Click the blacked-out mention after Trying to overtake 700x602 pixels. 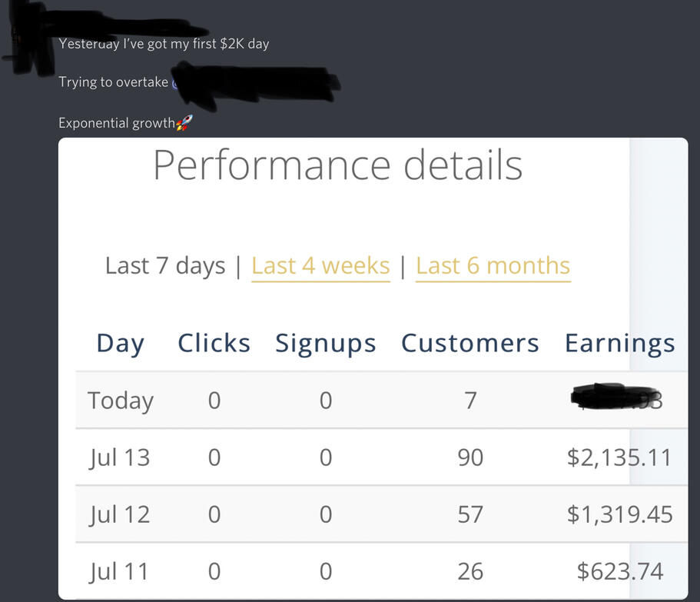tap(254, 81)
